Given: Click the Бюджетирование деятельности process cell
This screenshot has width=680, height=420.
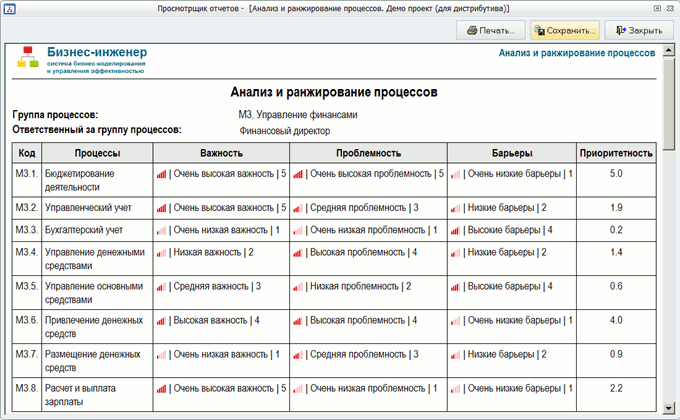Looking at the screenshot, I should point(97,180).
